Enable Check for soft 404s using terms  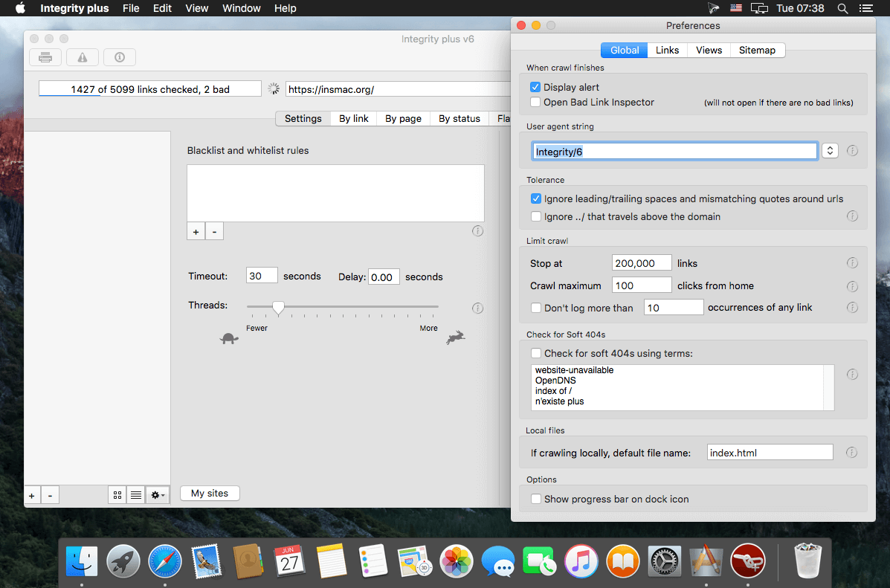[x=536, y=353]
